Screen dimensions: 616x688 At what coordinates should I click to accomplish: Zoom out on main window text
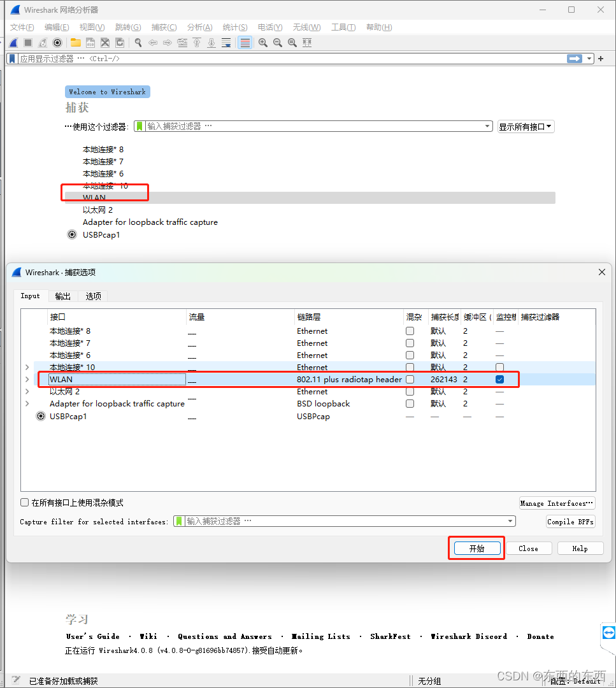[278, 43]
